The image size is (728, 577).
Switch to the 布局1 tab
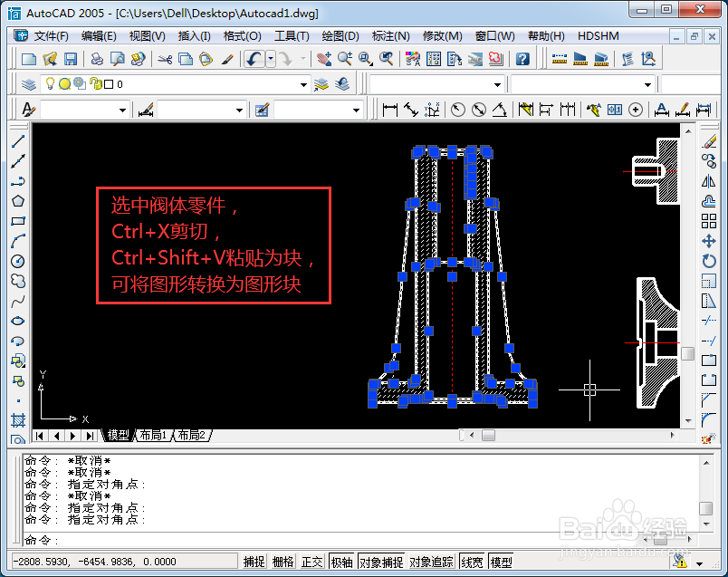point(153,436)
